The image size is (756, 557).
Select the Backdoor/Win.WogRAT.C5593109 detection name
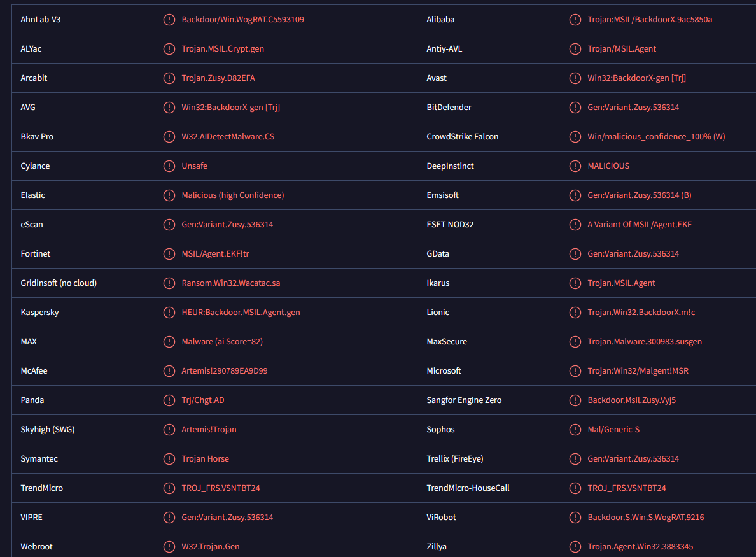click(x=242, y=20)
